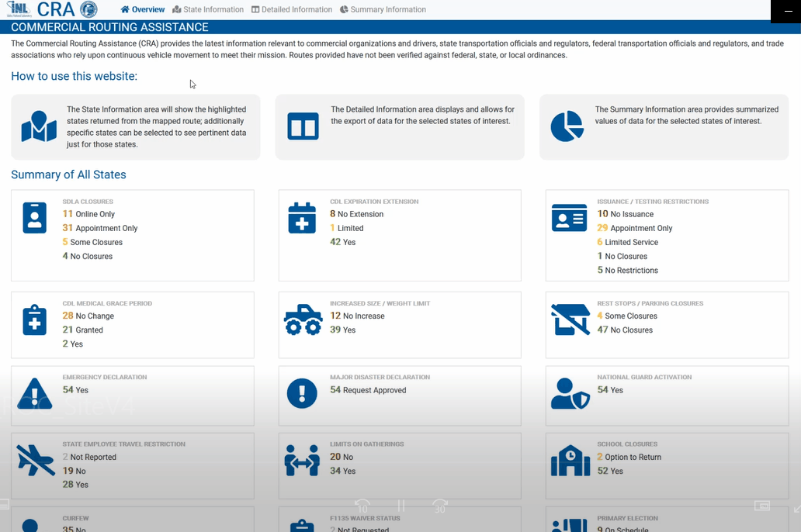801x532 pixels.
Task: Click '10 No Issuance' value
Action: tap(626, 214)
